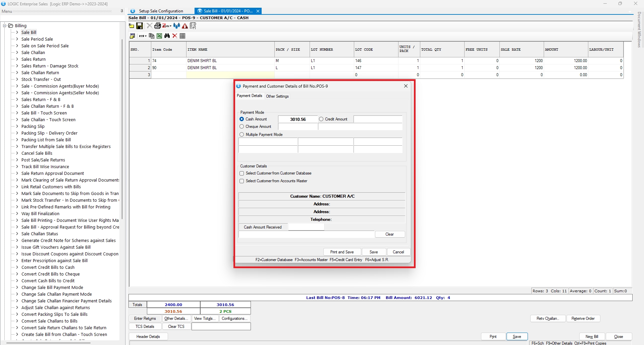The image size is (644, 345).
Task: Click the Print and Save button
Action: 342,252
